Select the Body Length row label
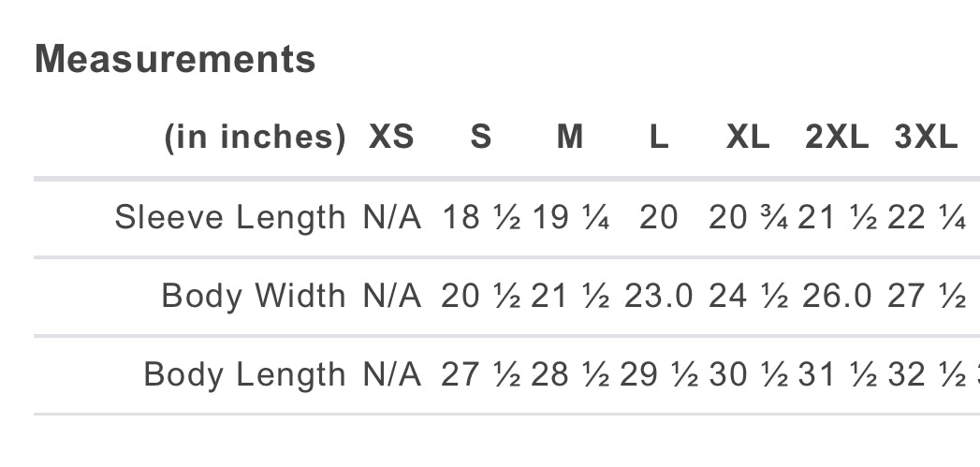 (244, 375)
